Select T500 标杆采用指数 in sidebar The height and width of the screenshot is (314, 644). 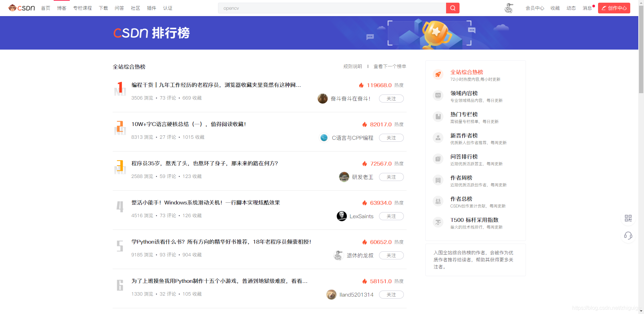[x=474, y=220]
